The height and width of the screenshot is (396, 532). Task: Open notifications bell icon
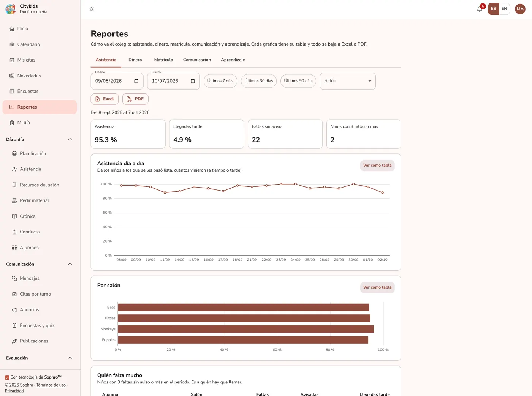click(x=480, y=9)
